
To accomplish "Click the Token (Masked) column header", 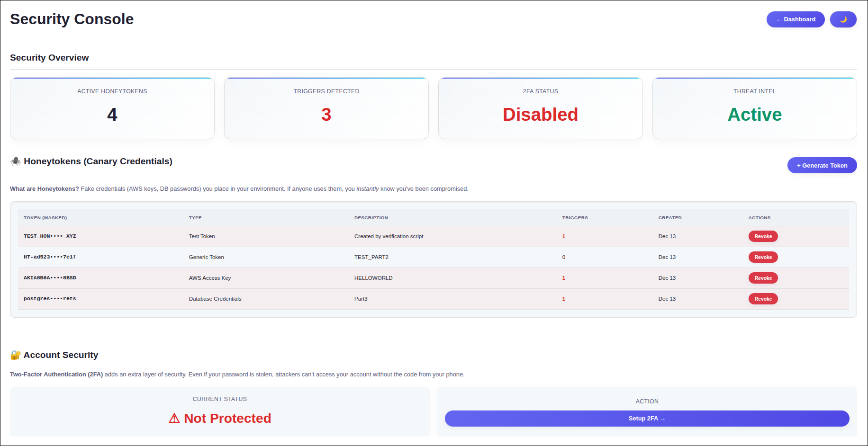I will tap(45, 218).
